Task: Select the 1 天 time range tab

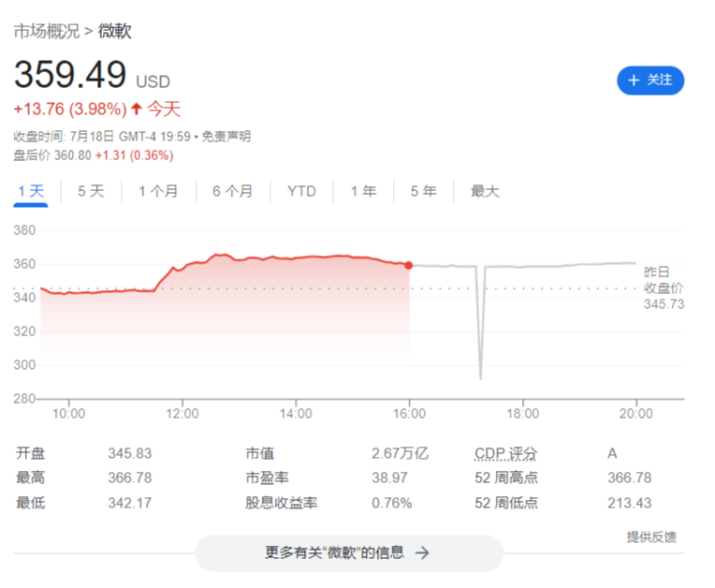Action: 31,191
